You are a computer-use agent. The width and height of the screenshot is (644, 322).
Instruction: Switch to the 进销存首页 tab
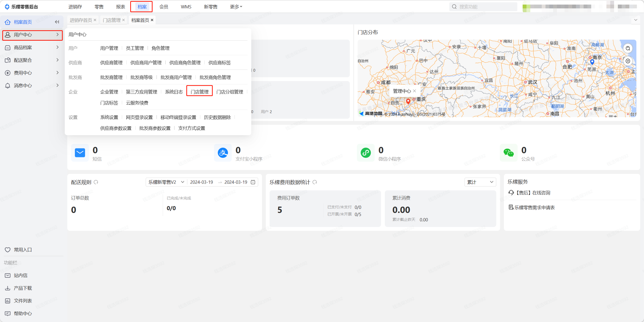[x=81, y=20]
